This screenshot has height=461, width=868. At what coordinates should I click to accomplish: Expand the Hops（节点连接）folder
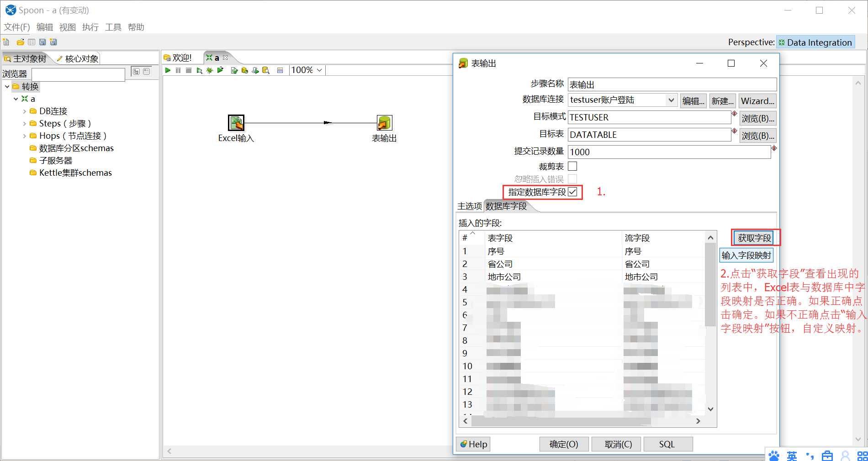24,136
